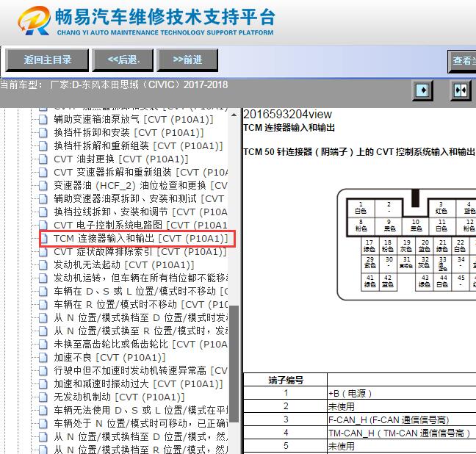This screenshot has height=454, width=476.
Task: Click the 2016593204view title text
Action: point(287,115)
